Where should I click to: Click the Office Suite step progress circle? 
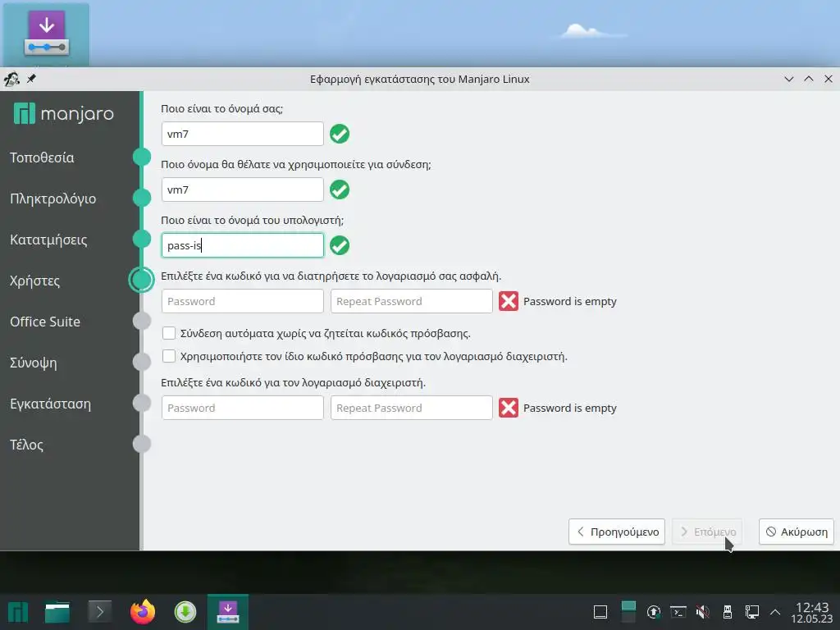(141, 321)
